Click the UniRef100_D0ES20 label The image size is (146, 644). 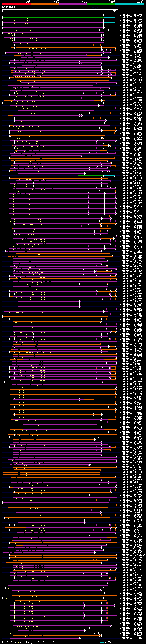point(131,334)
